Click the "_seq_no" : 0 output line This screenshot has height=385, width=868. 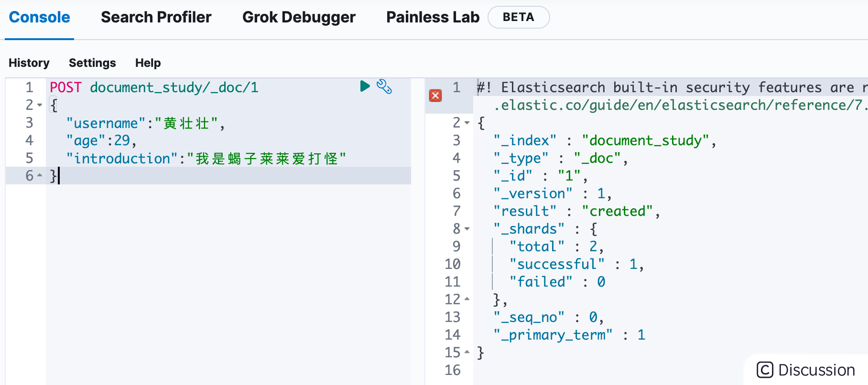click(x=549, y=317)
